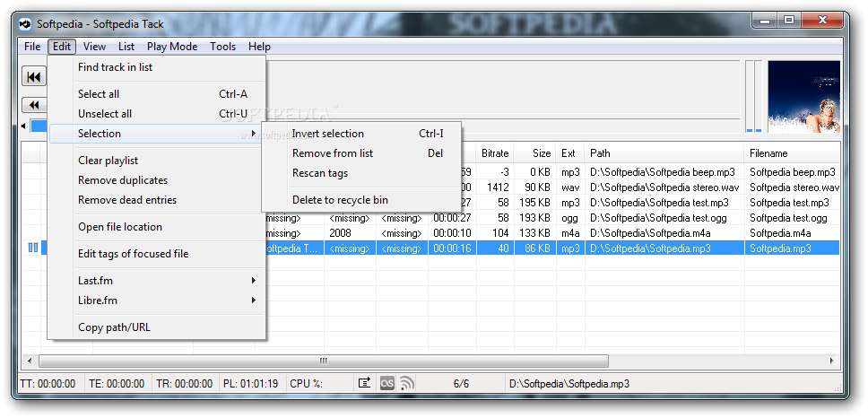
Task: Select the Softpedia test.mp3 filename cell
Action: click(792, 203)
